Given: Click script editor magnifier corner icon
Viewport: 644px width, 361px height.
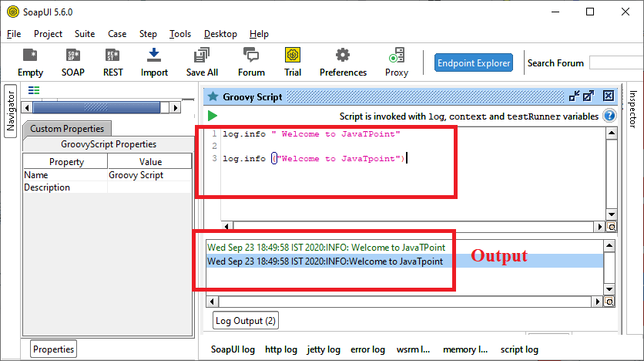Looking at the screenshot, I should coord(611,227).
